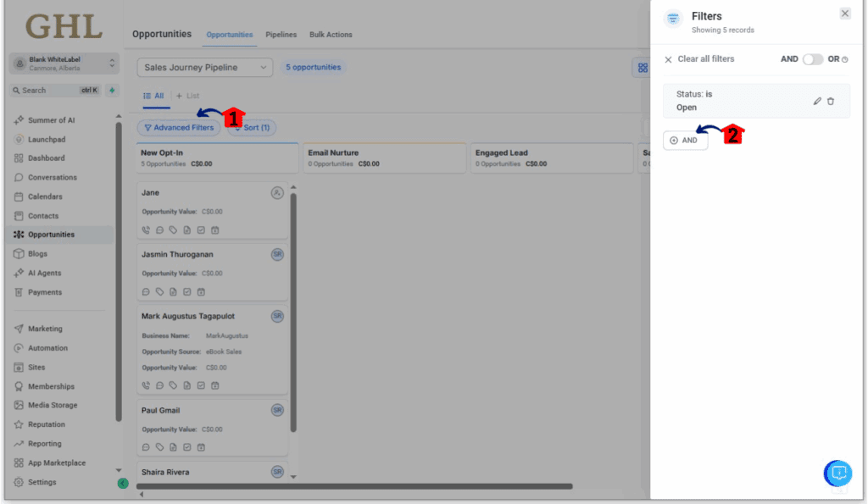Click the green lightning quick-action icon
Screen dimensions: 868x504
112,90
